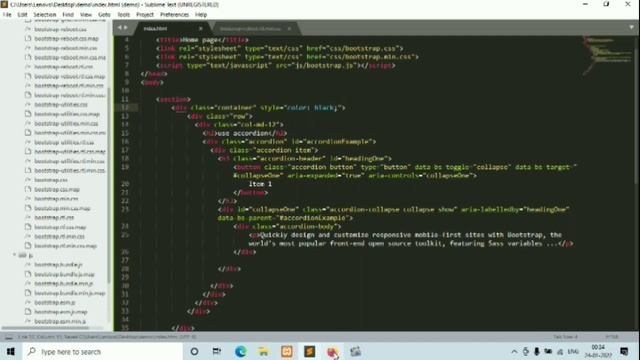The width and height of the screenshot is (640, 360).
Task: Open bootstrap.min.css.map file
Action: pyautogui.click(x=62, y=209)
